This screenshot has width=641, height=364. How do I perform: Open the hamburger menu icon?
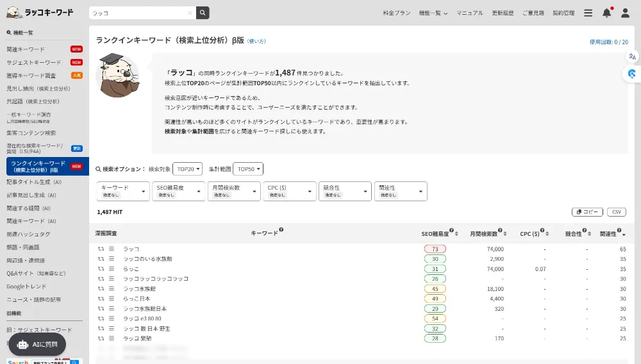click(x=588, y=13)
